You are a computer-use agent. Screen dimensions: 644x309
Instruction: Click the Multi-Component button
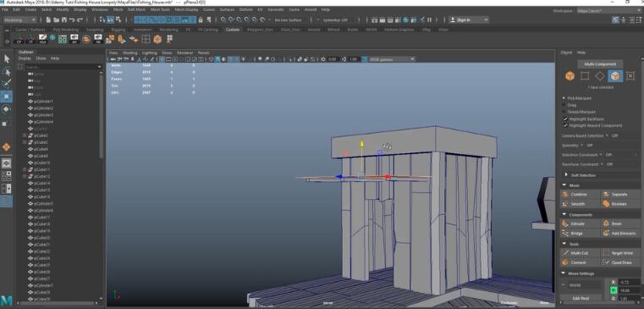(600, 64)
